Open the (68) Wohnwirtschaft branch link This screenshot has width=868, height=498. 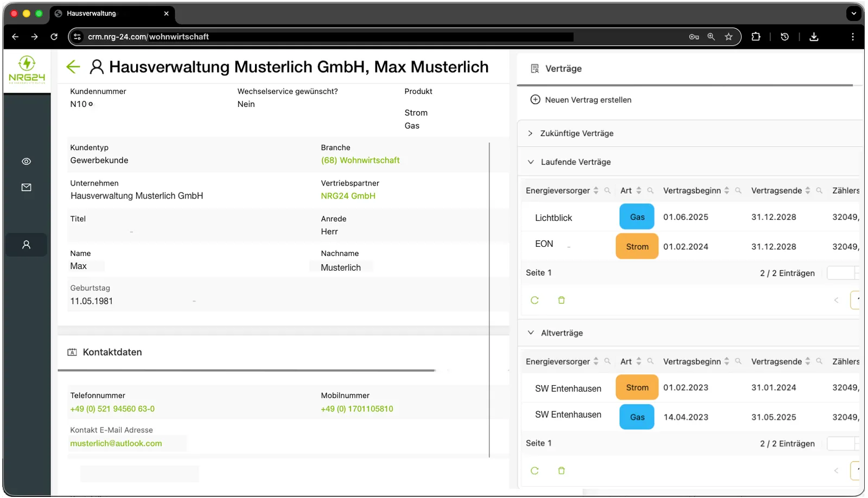360,161
